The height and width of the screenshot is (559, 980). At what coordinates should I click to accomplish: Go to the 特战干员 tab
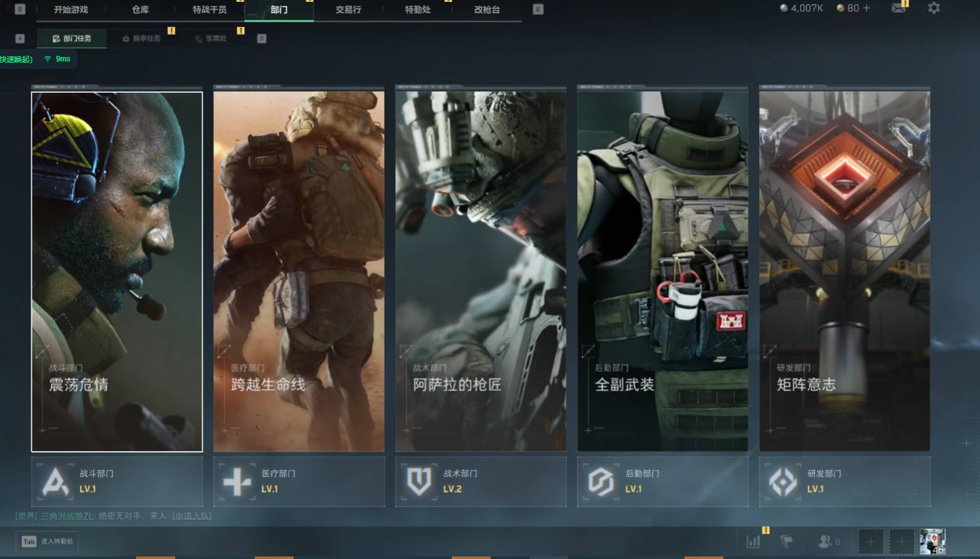pos(210,9)
